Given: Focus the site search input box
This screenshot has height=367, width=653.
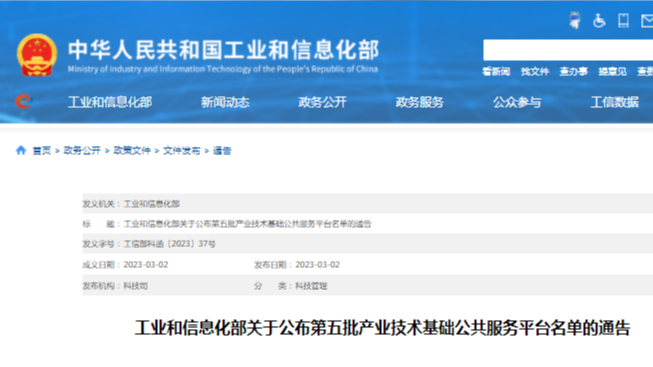Looking at the screenshot, I should [568, 50].
